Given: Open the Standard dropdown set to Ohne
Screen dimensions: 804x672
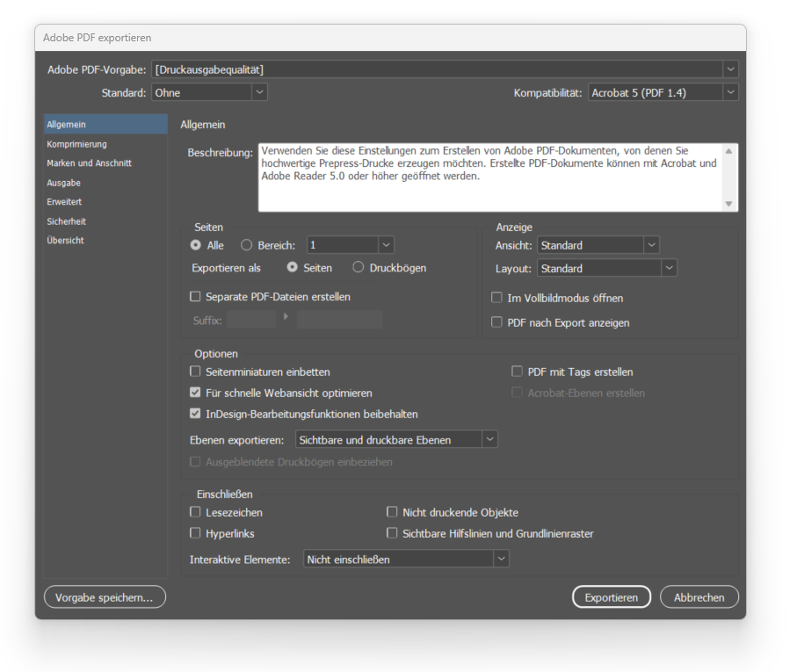Looking at the screenshot, I should click(x=259, y=91).
